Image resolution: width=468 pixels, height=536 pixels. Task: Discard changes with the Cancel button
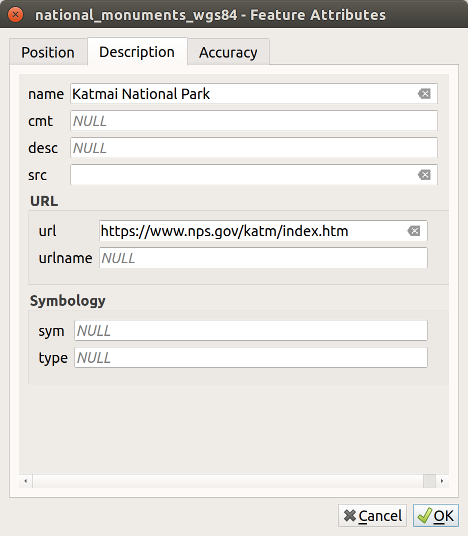coord(373,515)
